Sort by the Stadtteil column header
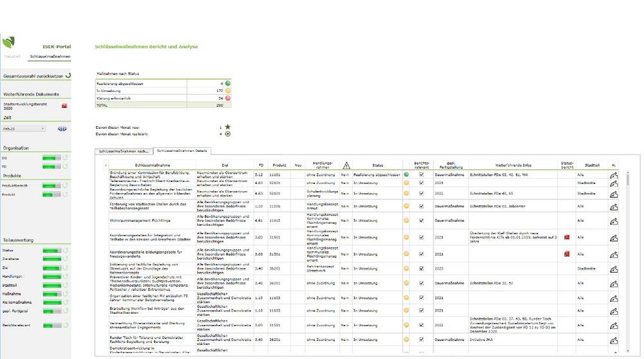644x359 pixels. pos(592,165)
